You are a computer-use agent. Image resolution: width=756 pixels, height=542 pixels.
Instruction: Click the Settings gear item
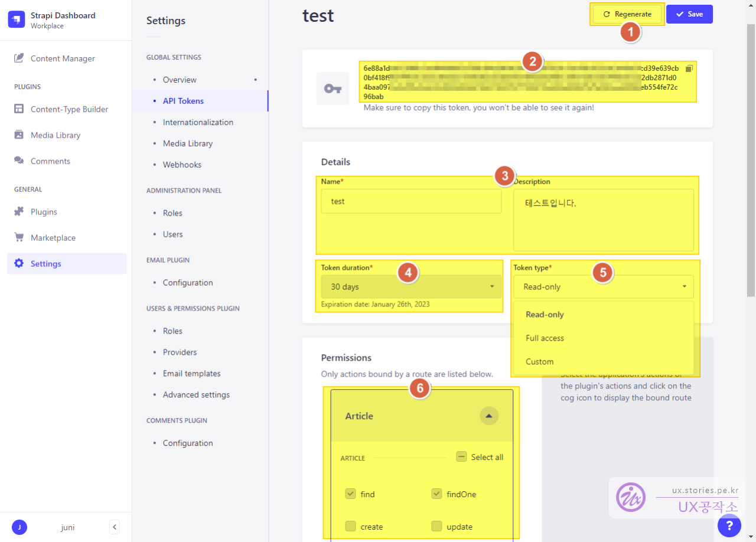[x=66, y=264]
